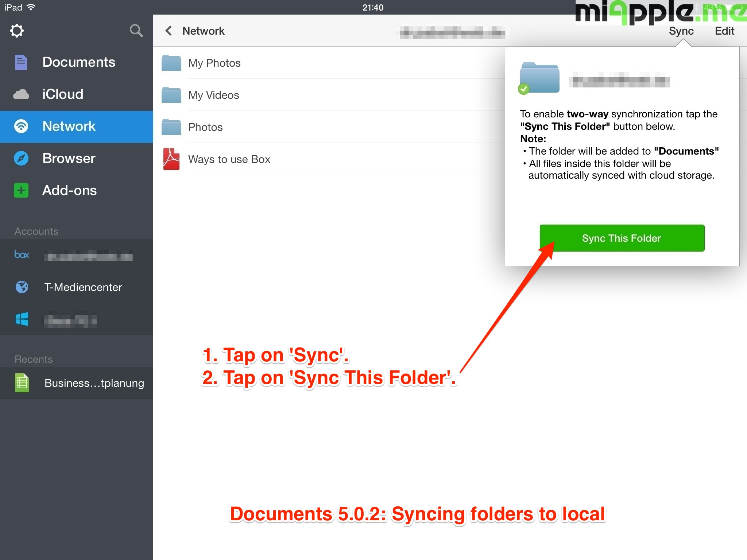Open the settings gear icon
This screenshot has height=560, width=747.
[x=17, y=31]
